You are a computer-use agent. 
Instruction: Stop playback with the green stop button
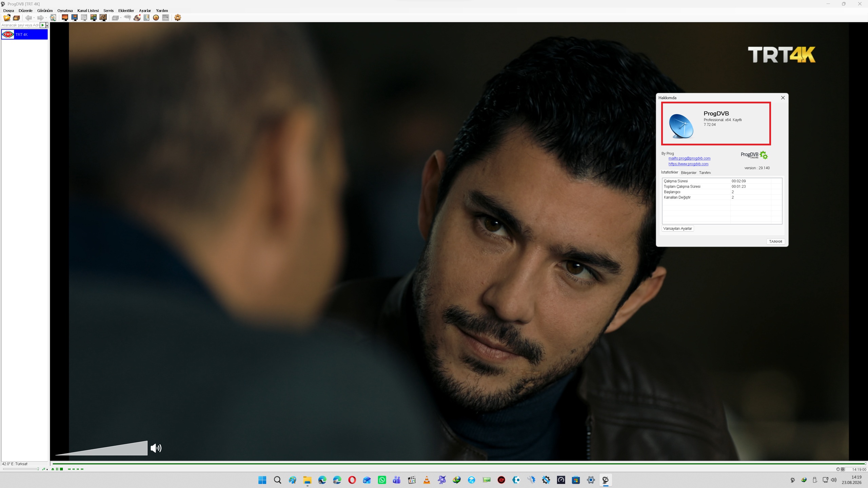61,469
